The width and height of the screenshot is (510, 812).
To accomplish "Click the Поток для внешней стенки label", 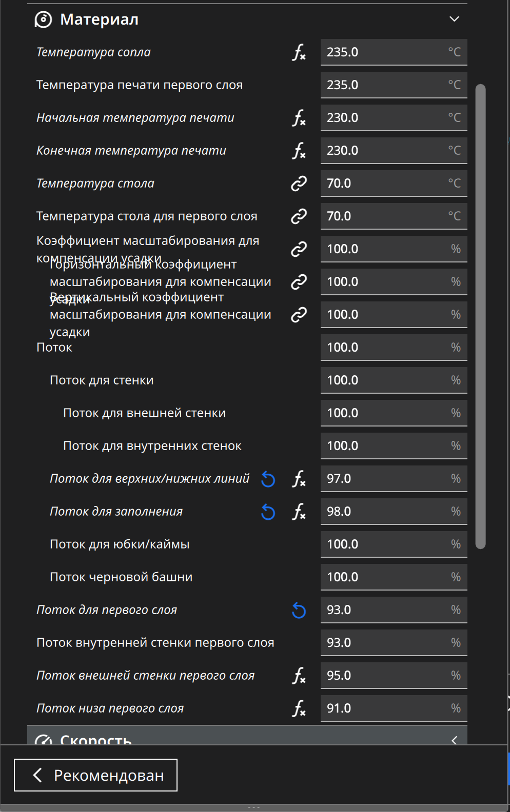I will [x=144, y=413].
